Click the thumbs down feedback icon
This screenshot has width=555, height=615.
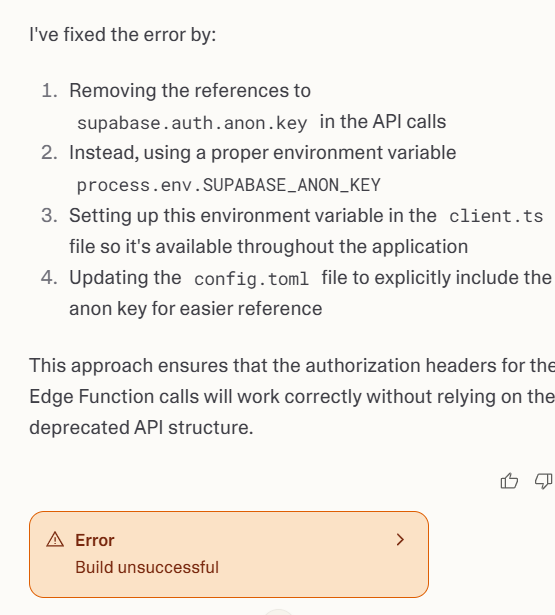(x=544, y=481)
